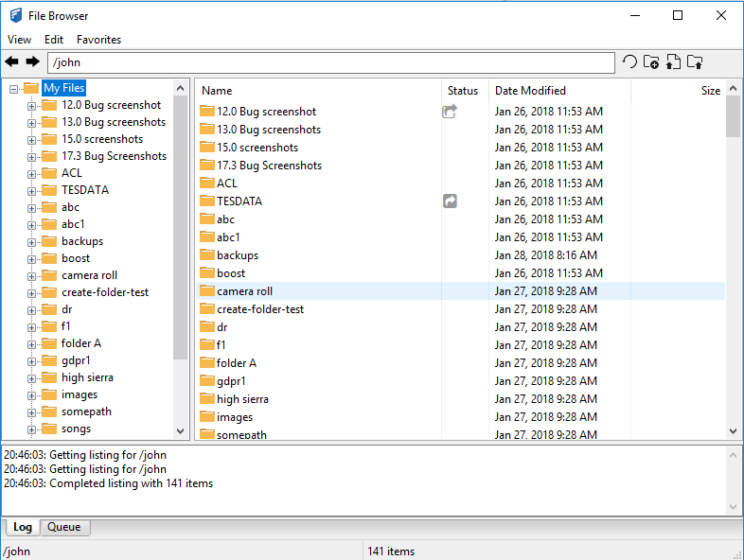Switch to the Queue tab
Image resolution: width=744 pixels, height=560 pixels.
(64, 527)
